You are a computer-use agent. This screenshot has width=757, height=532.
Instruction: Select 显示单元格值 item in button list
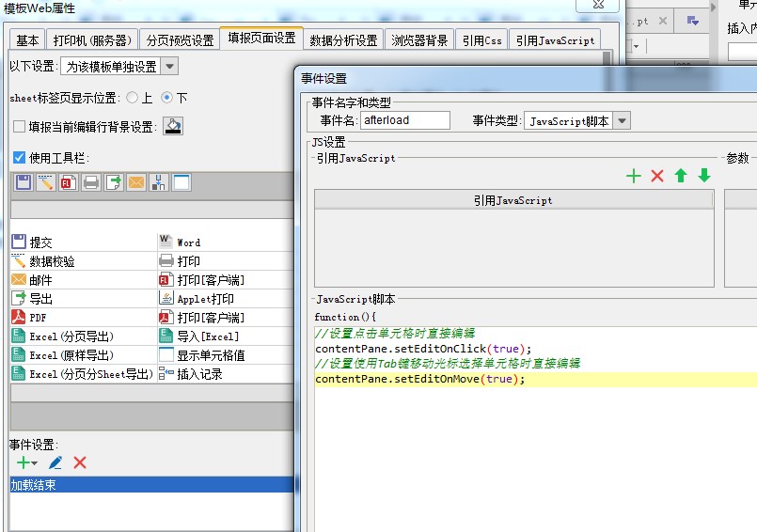pos(226,355)
